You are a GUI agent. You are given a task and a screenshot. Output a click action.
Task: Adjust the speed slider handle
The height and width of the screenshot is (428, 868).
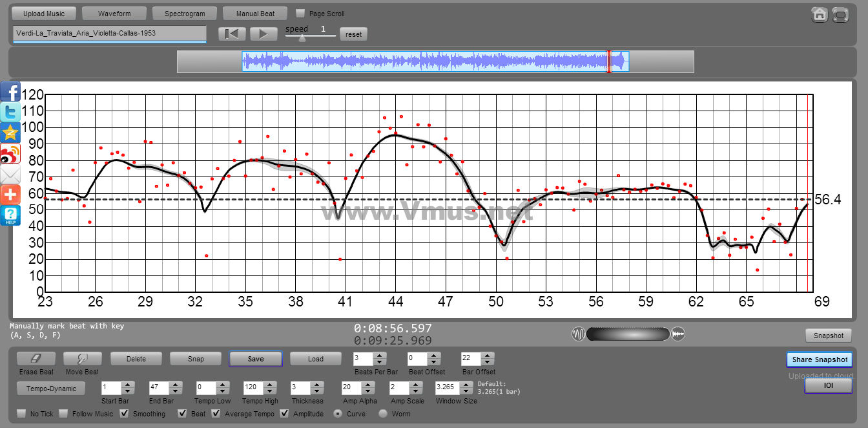click(x=302, y=37)
